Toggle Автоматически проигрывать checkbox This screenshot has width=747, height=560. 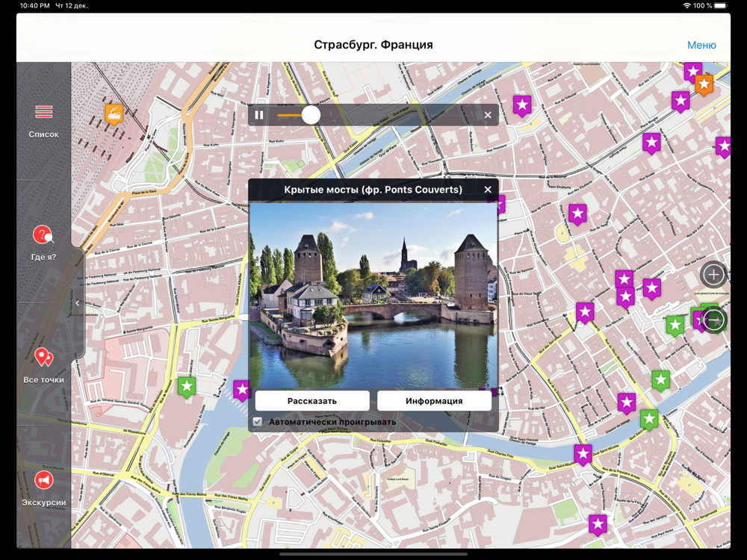coord(257,422)
